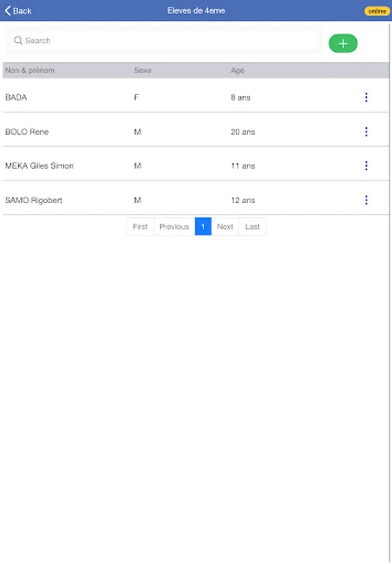Sort by Age column header
Viewport: 392px width, 564px height.
(237, 70)
